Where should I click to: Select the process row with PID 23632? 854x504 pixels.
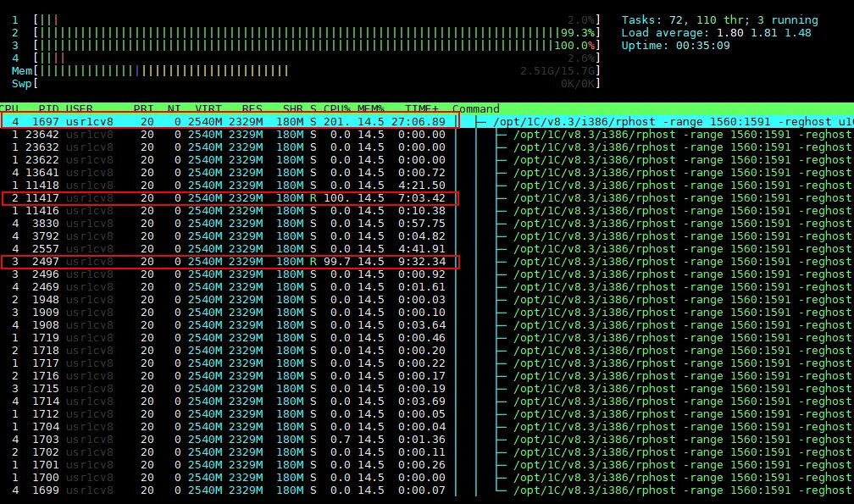(x=427, y=147)
